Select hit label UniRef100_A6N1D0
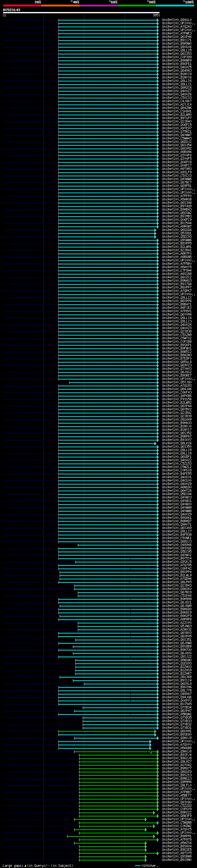The image size is (197, 868). pos(176,487)
